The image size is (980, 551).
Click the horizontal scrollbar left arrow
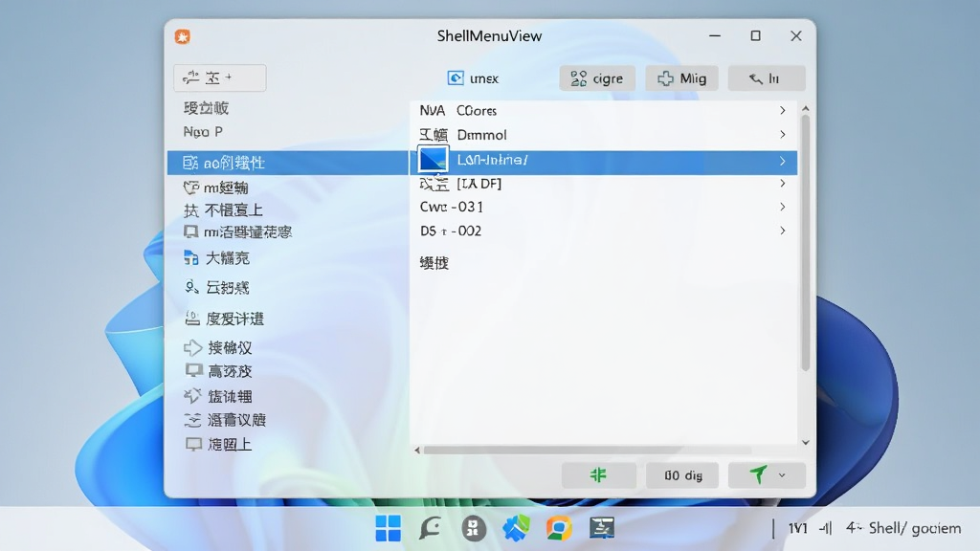(417, 450)
